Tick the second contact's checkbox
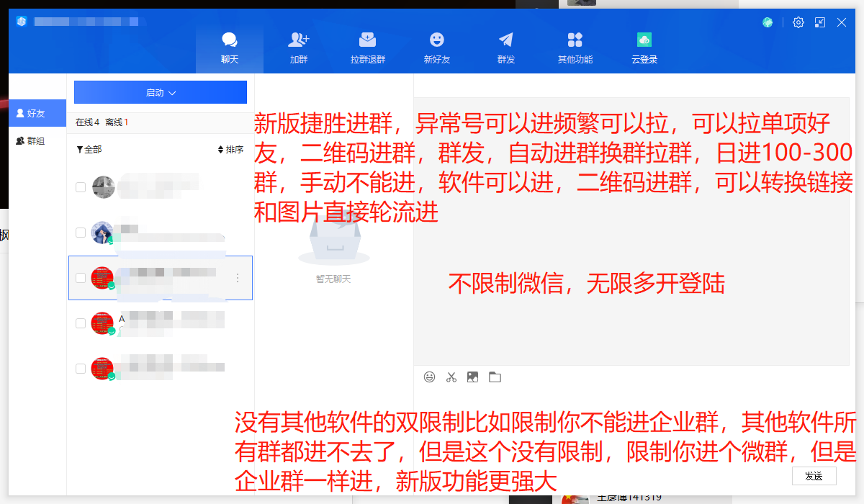This screenshot has height=504, width=864. pyautogui.click(x=81, y=233)
